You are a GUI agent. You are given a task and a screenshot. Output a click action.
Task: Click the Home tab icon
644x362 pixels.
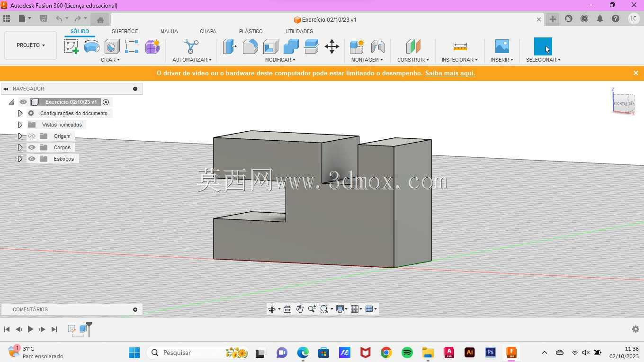100,19
